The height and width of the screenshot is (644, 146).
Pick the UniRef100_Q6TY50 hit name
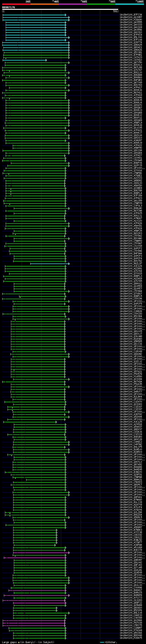tap(131, 63)
